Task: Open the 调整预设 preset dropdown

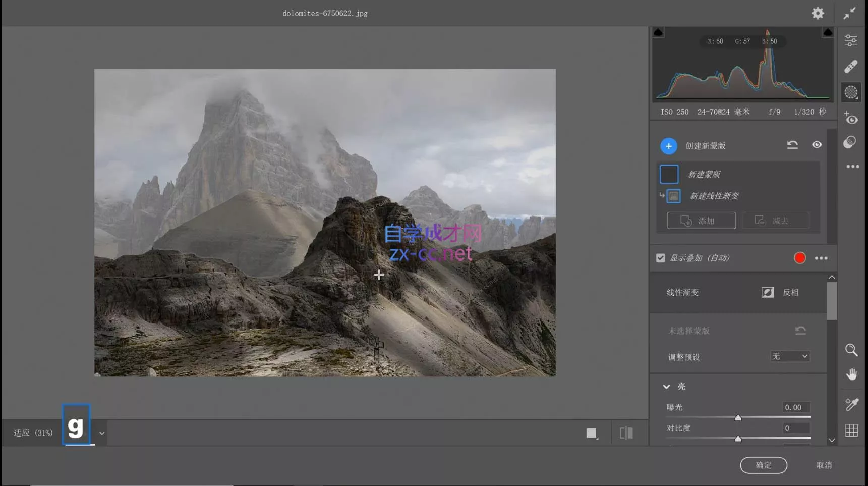Action: (790, 356)
